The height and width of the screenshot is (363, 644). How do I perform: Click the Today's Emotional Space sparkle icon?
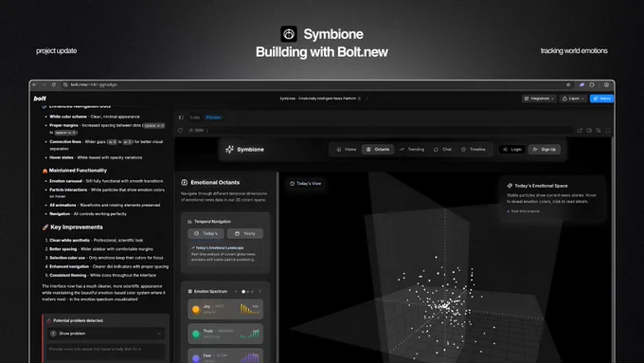(510, 186)
